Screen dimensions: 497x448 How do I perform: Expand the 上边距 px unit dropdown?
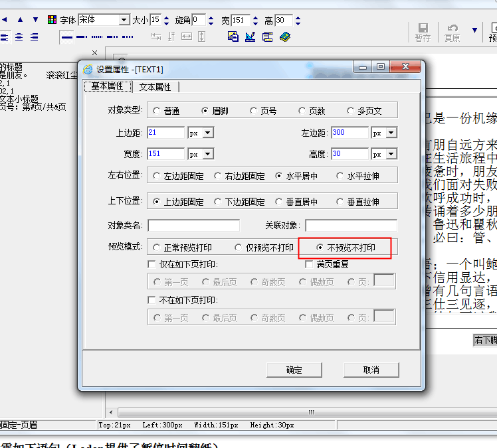point(208,133)
